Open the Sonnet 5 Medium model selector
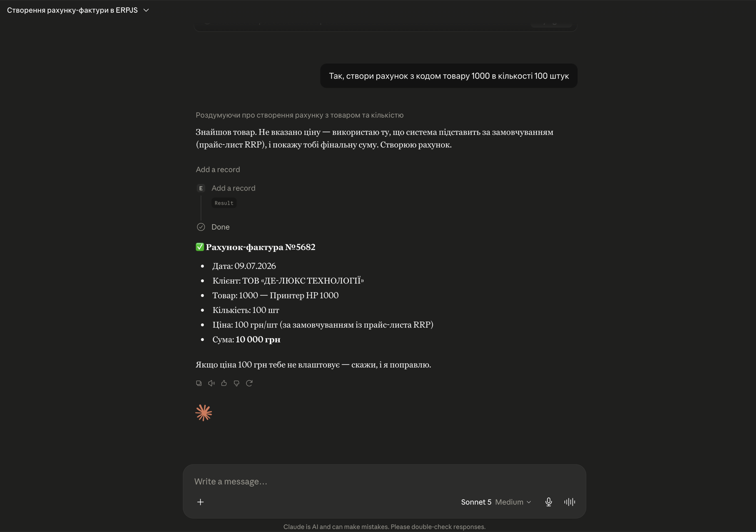The image size is (756, 532). tap(496, 502)
